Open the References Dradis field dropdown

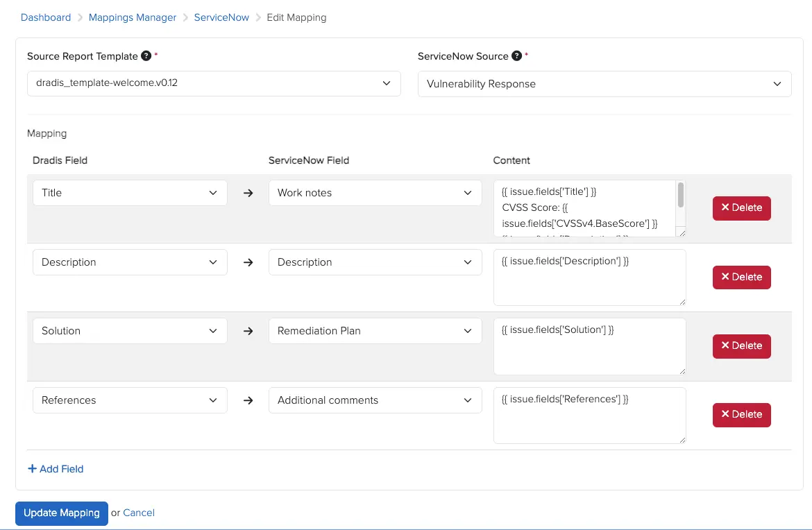click(x=130, y=400)
